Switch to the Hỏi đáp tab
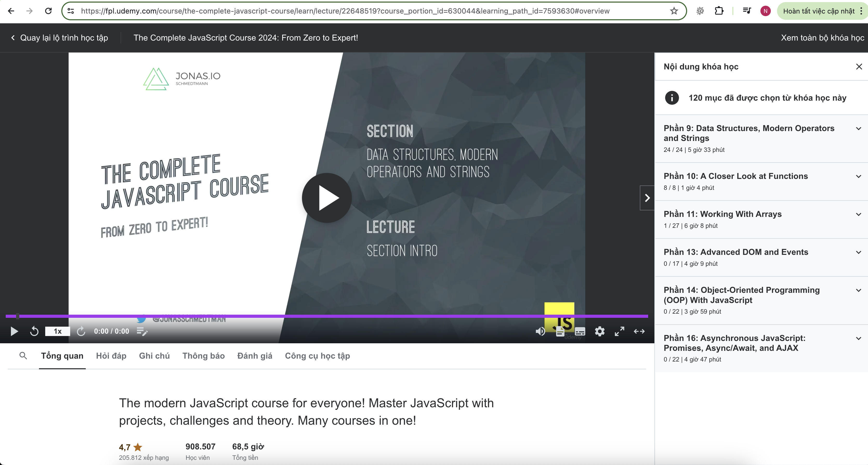This screenshot has width=868, height=465. pyautogui.click(x=111, y=356)
